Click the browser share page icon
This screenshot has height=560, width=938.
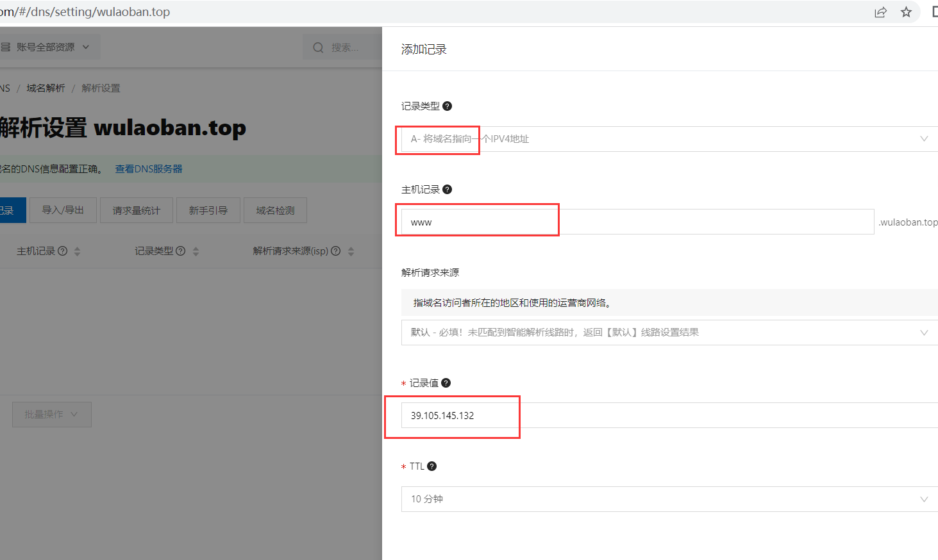tap(880, 12)
